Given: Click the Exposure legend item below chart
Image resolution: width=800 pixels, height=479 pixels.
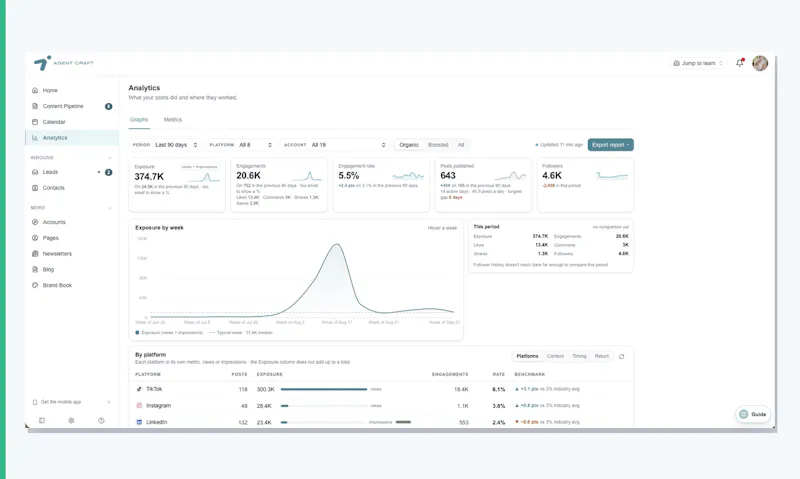Looking at the screenshot, I should click(169, 333).
